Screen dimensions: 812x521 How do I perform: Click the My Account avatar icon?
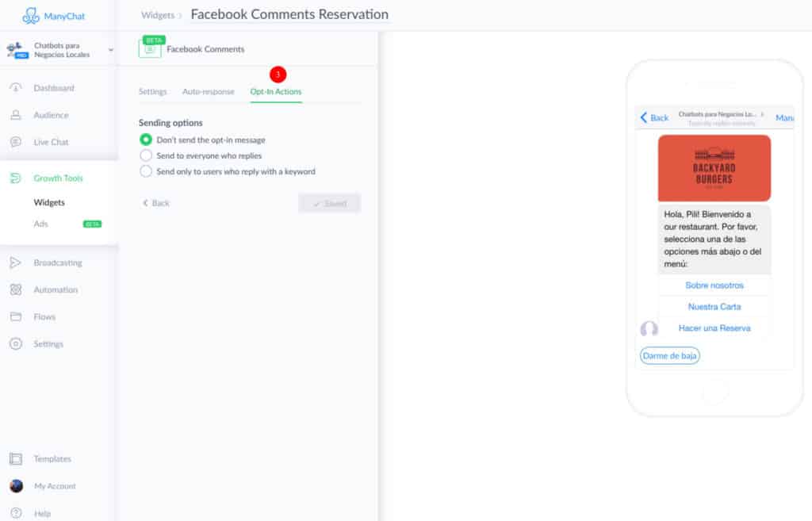(x=17, y=486)
